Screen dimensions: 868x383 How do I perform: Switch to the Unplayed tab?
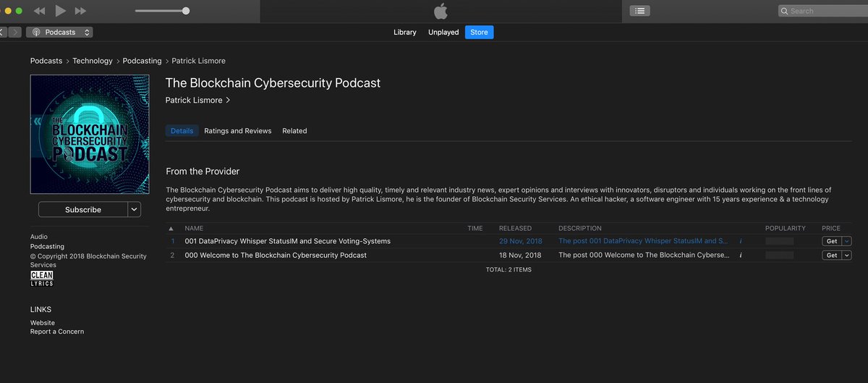(x=443, y=32)
